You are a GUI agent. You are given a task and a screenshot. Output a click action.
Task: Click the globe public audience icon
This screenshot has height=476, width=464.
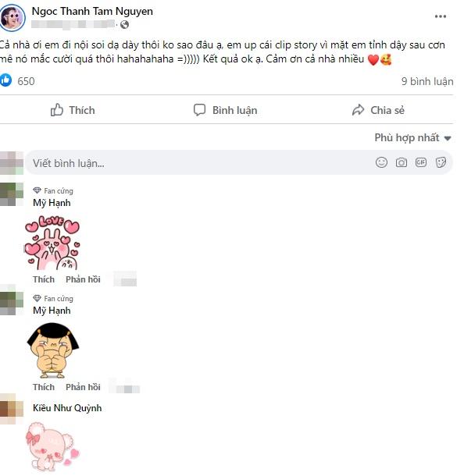click(x=124, y=25)
